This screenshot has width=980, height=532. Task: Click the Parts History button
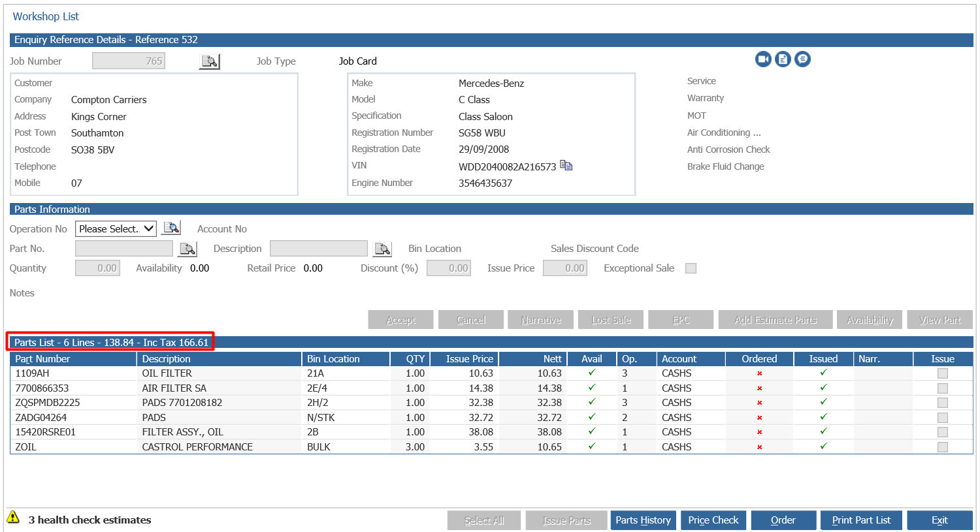[x=643, y=520]
